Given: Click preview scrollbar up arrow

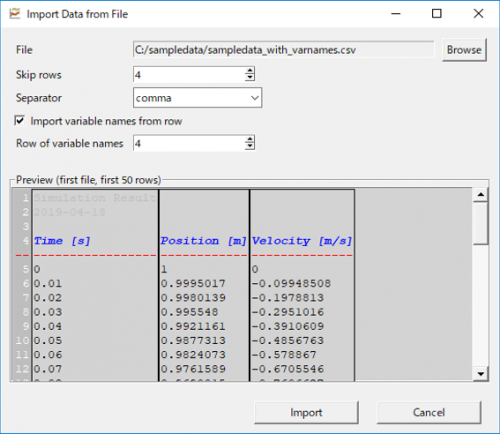Looking at the screenshot, I should point(480,195).
